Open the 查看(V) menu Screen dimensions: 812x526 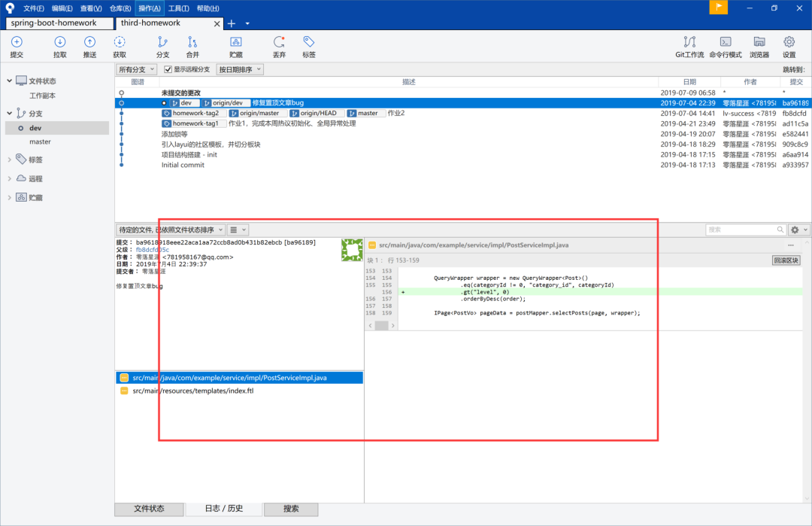click(91, 8)
